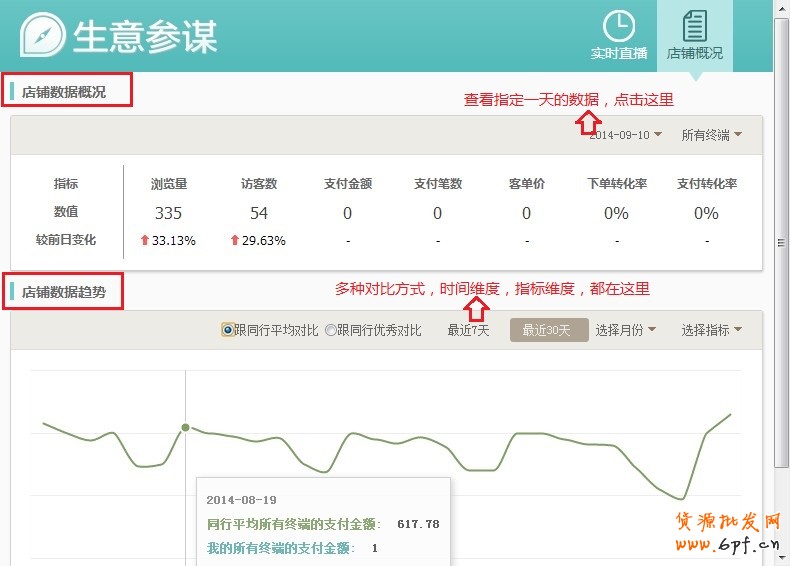Click red up arrow beside 33.13%
This screenshot has height=566, width=790.
coord(145,240)
